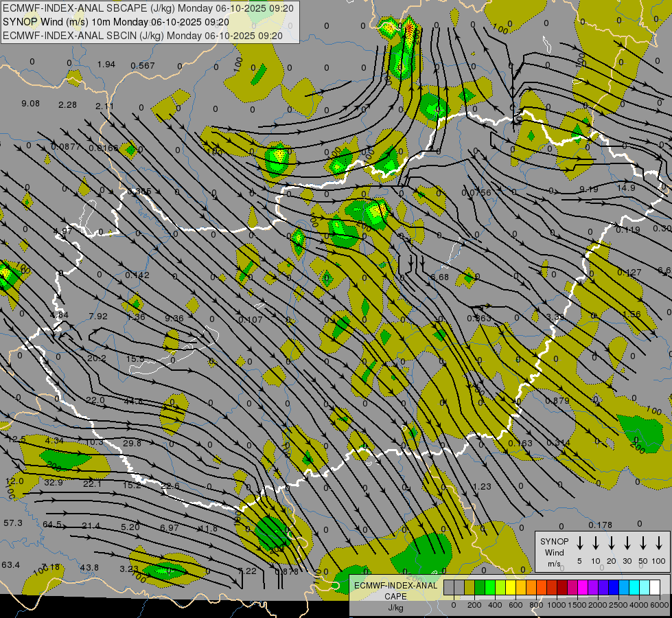Pick the pure blue swatch before 2500 tick
This screenshot has height=618, width=672.
[613, 588]
